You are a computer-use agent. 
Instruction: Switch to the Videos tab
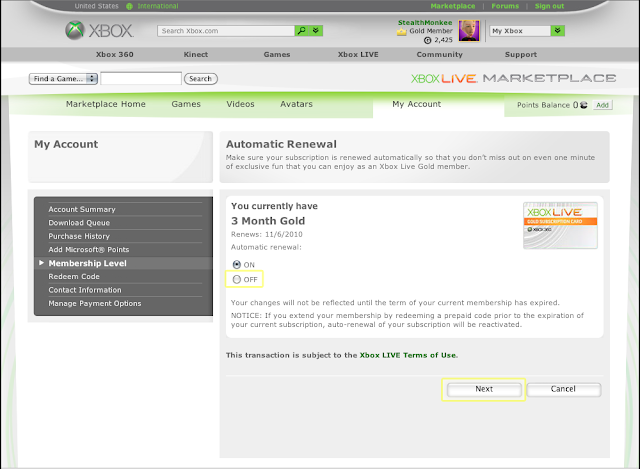tap(240, 104)
